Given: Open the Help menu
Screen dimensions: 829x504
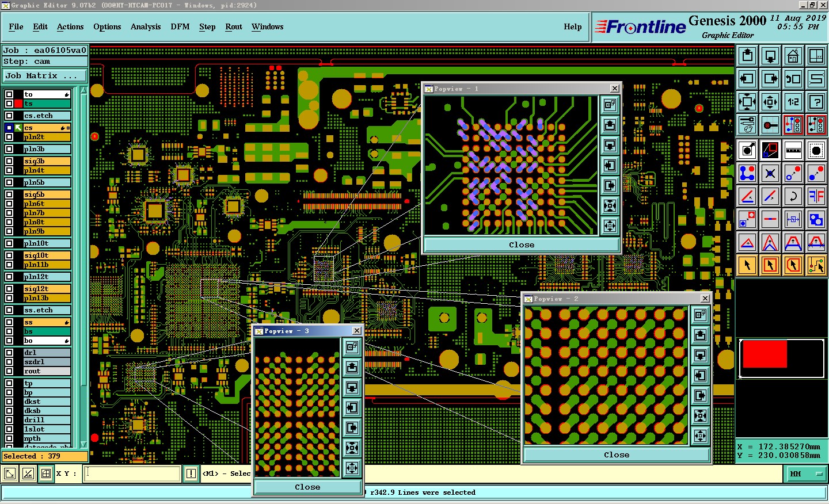Looking at the screenshot, I should 573,26.
